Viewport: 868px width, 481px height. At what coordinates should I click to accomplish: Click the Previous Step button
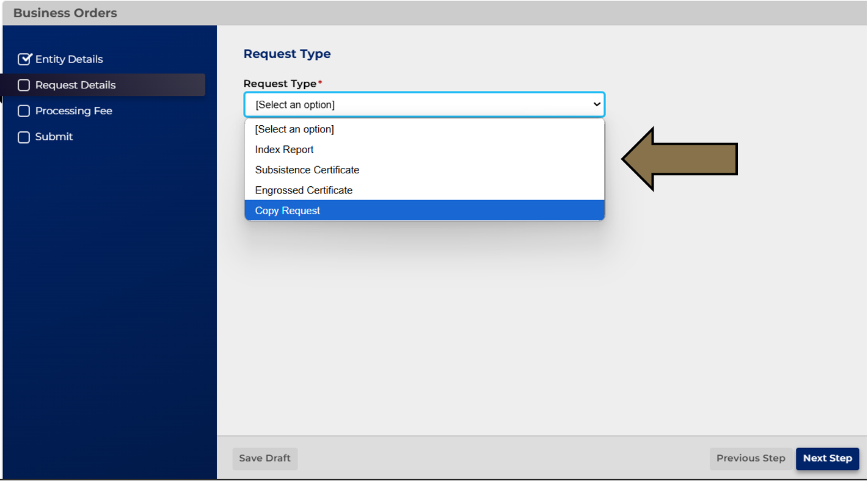tap(750, 458)
